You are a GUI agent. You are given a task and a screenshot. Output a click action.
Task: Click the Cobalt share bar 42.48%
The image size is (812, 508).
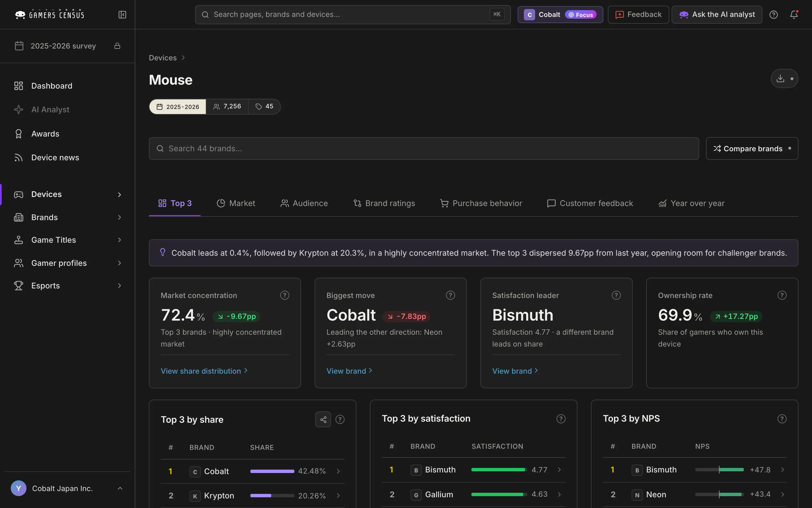click(x=272, y=471)
